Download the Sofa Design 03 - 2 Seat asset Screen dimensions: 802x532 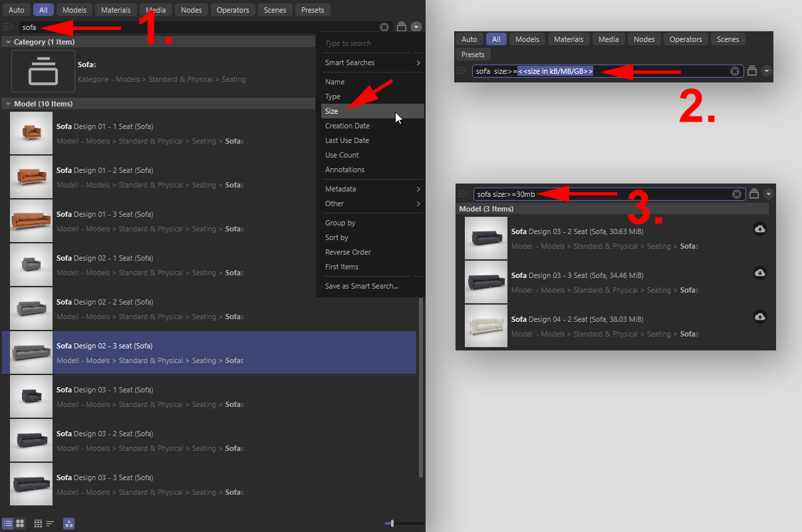(759, 229)
